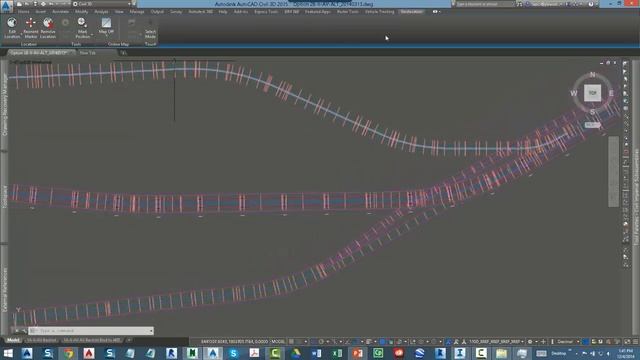Screen dimensions: 640x360
Task: Open the Analyze ribbon tab
Action: coord(101,12)
